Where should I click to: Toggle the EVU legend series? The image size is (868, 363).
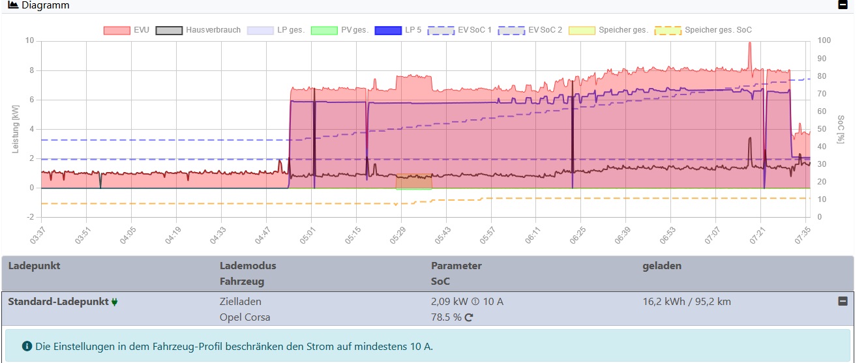[x=127, y=30]
